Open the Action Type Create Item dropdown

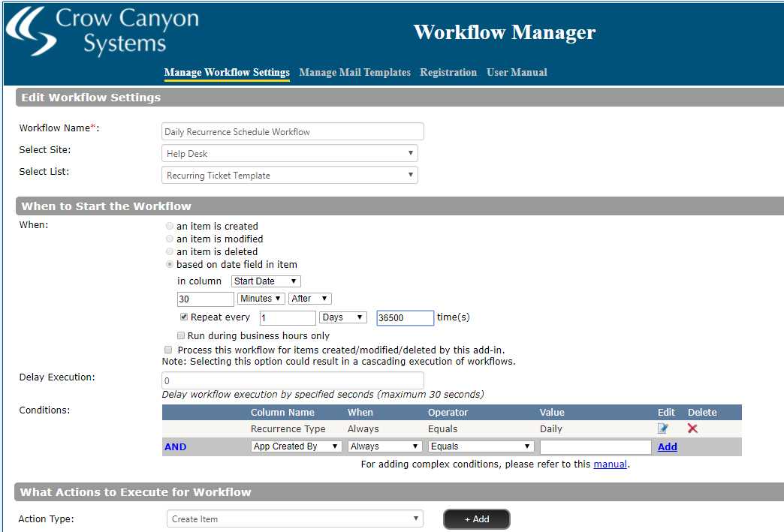tap(295, 519)
